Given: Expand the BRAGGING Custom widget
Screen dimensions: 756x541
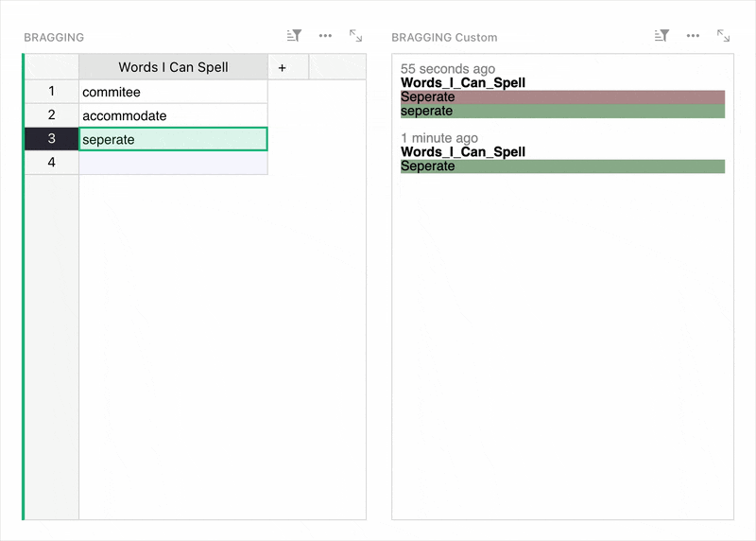Looking at the screenshot, I should [x=723, y=36].
